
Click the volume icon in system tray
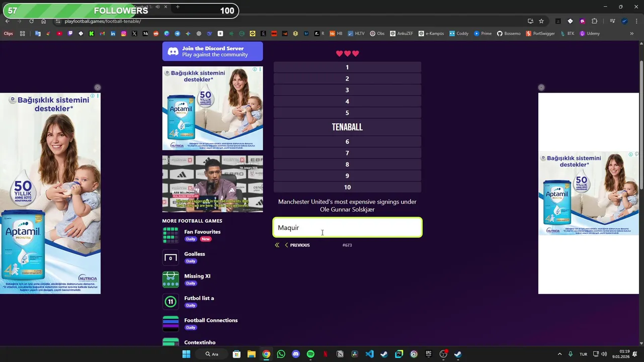(x=604, y=354)
